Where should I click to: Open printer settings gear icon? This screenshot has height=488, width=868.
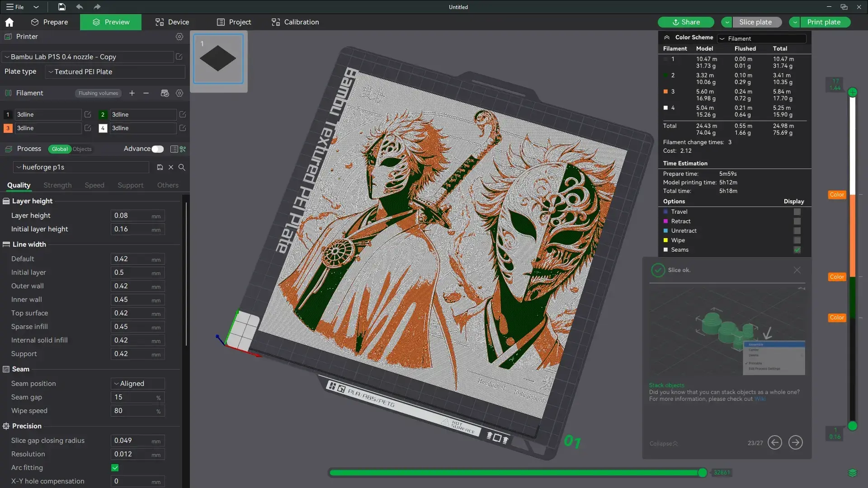(x=179, y=37)
